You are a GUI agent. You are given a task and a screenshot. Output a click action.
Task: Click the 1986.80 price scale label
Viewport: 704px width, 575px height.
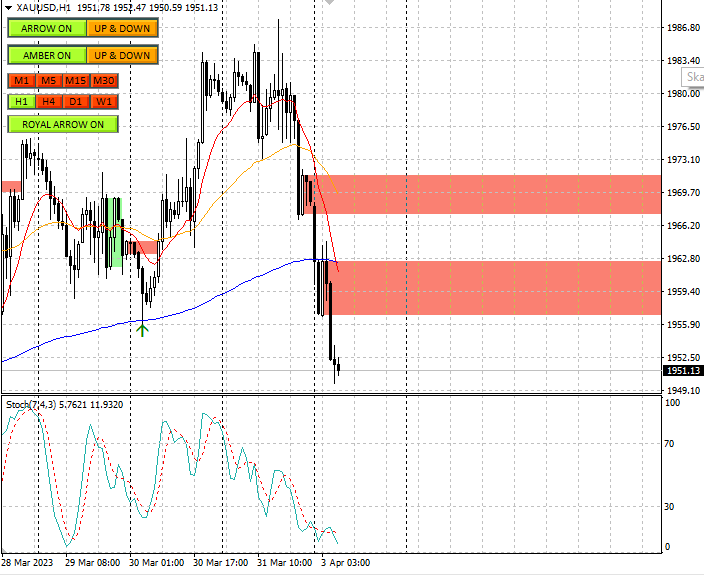683,28
